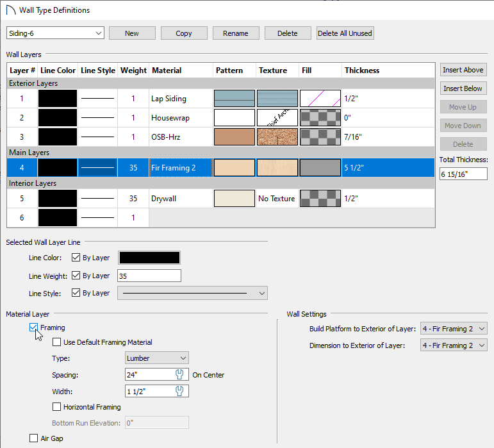Open fill swatch for Lap Siding
Viewport: 494px width, 448px height.
pyautogui.click(x=320, y=98)
